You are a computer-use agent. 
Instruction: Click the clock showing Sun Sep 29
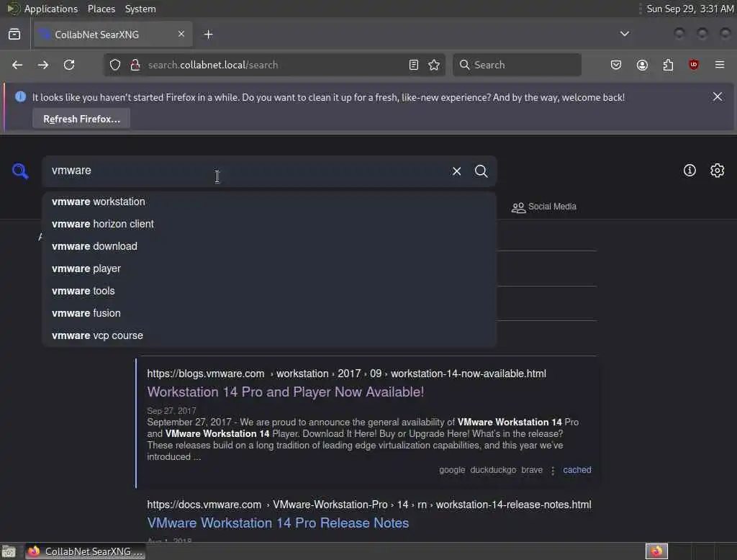689,9
